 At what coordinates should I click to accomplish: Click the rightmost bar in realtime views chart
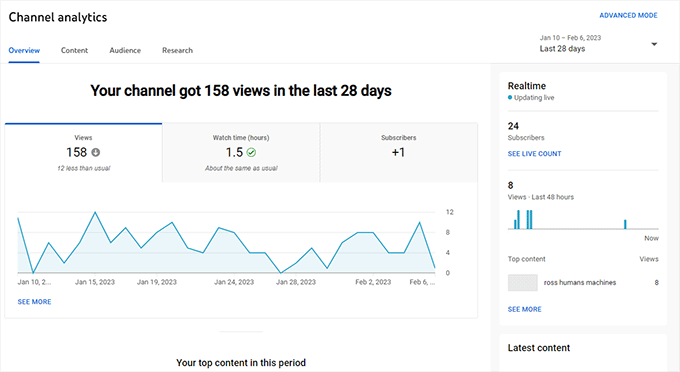point(625,224)
